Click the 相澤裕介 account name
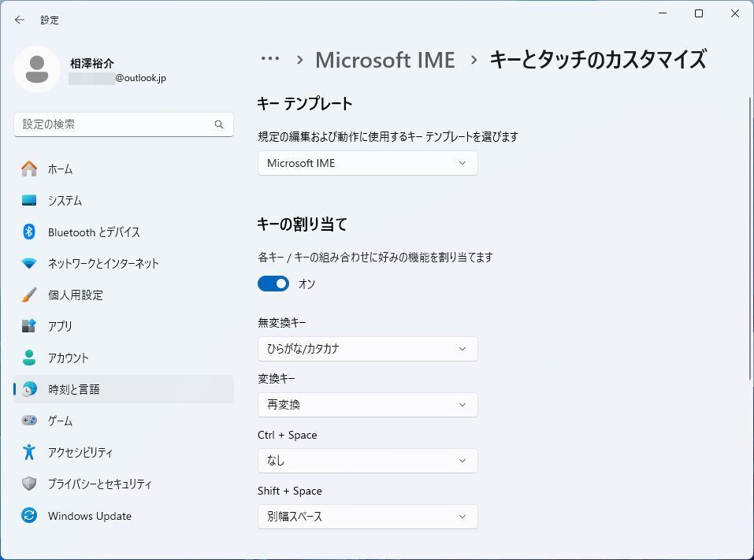 tap(92, 63)
